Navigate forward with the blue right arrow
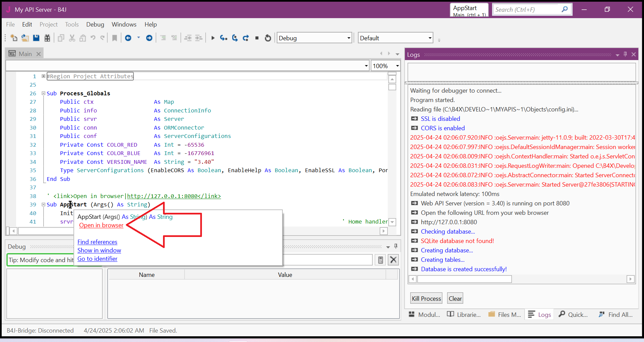Screen dimensions: 644x342 (x=149, y=38)
